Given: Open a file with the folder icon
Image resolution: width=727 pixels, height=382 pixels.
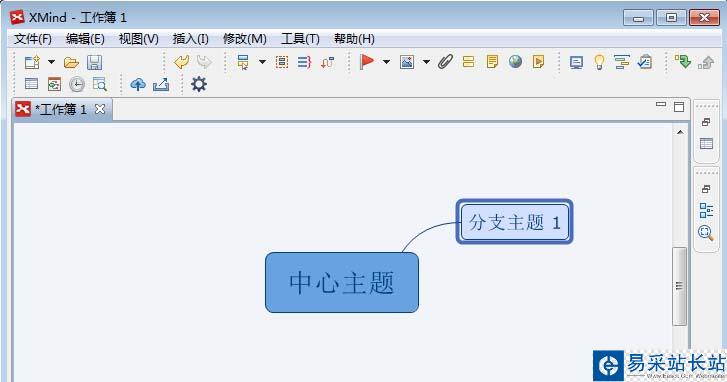Looking at the screenshot, I should [71, 62].
